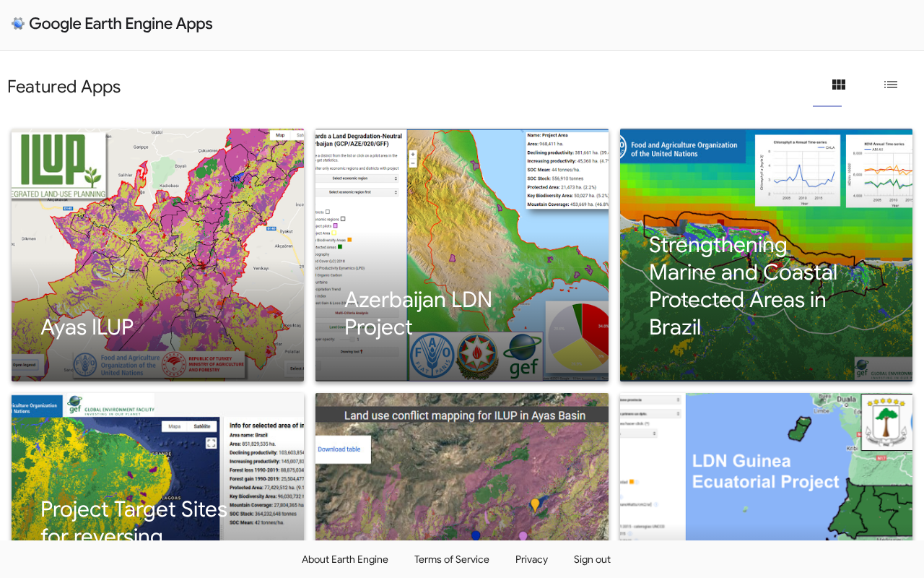Click the orange Key Biodiversity Areas legend box
The width and height of the screenshot is (924, 578).
point(349,239)
